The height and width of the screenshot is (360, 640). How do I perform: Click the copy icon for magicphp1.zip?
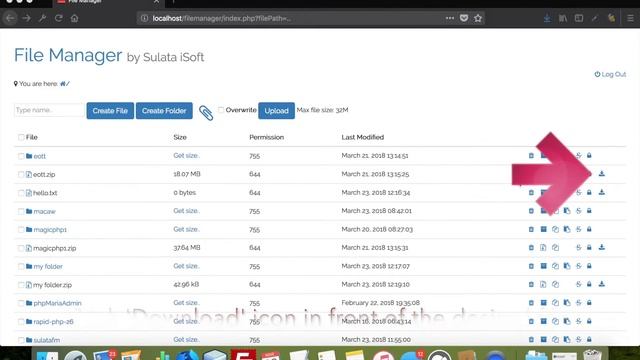coord(555,248)
